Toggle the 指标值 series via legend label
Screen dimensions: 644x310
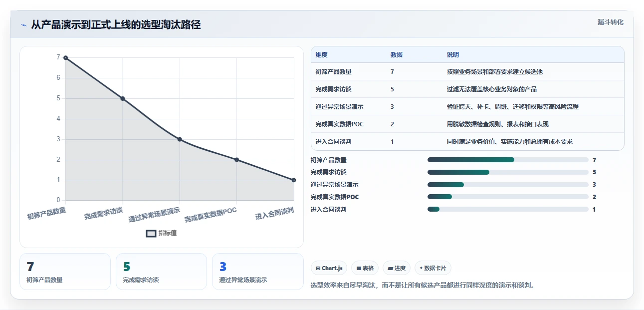(x=168, y=233)
